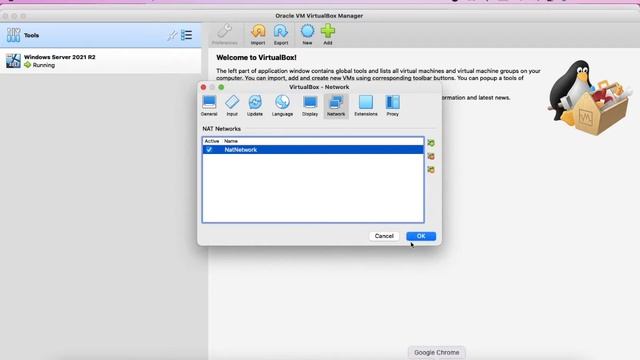
Task: Open the Proxy preferences tab
Action: click(393, 106)
